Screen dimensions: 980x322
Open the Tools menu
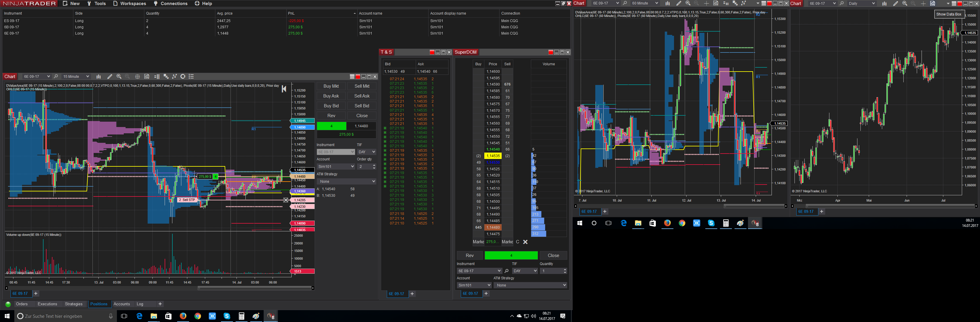[x=97, y=3]
